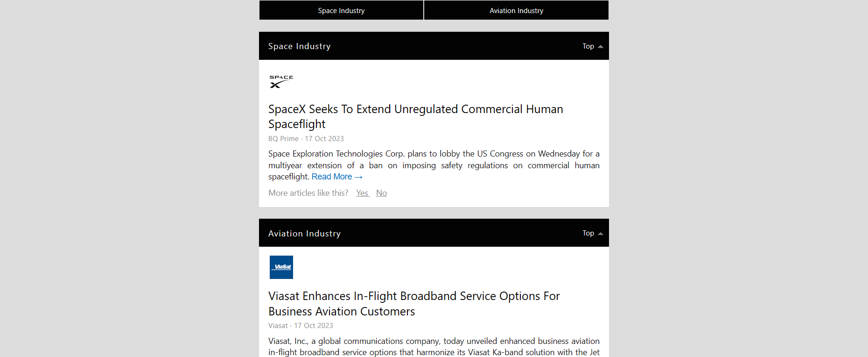Screen dimensions: 868x357
Task: Click the Aviation Industry section header title
Action: 304,234
